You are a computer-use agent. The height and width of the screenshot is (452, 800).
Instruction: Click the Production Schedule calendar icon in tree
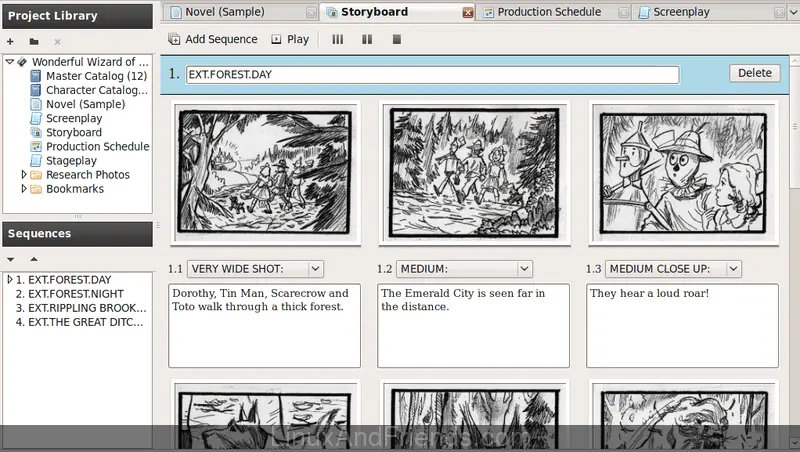point(36,146)
